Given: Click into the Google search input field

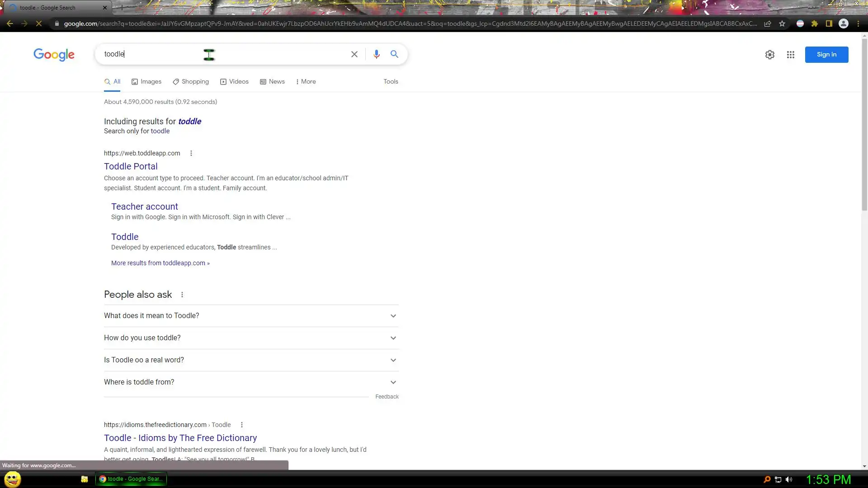Looking at the screenshot, I should 226,54.
